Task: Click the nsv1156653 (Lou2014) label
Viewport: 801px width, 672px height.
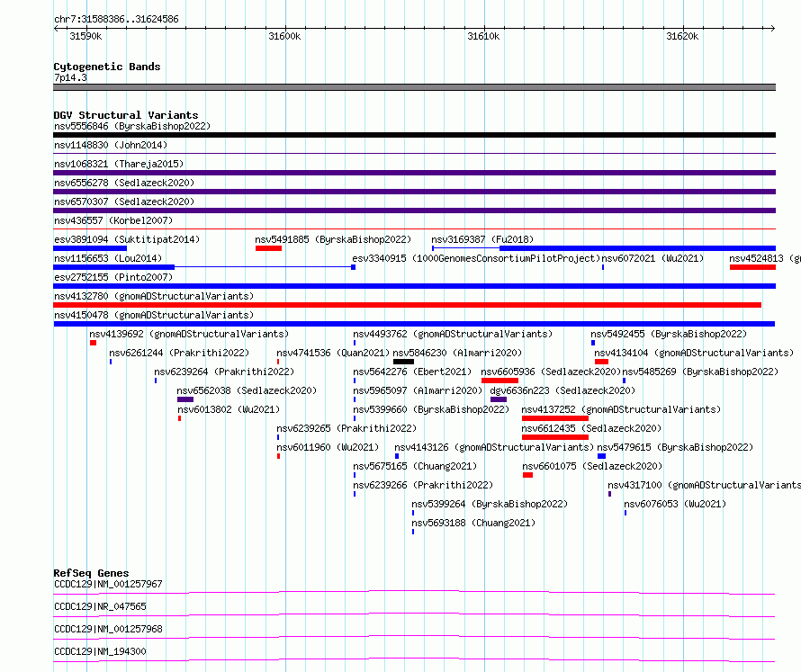Action: point(108,258)
